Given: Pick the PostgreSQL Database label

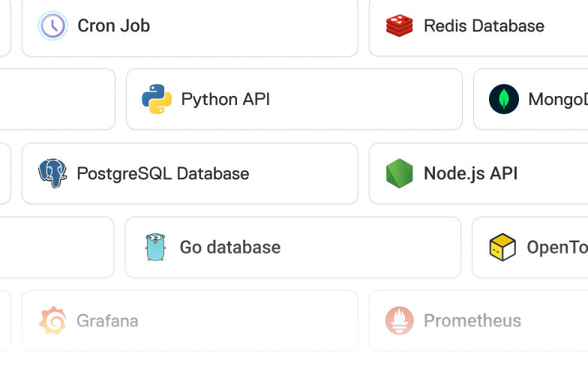Looking at the screenshot, I should pos(163,174).
